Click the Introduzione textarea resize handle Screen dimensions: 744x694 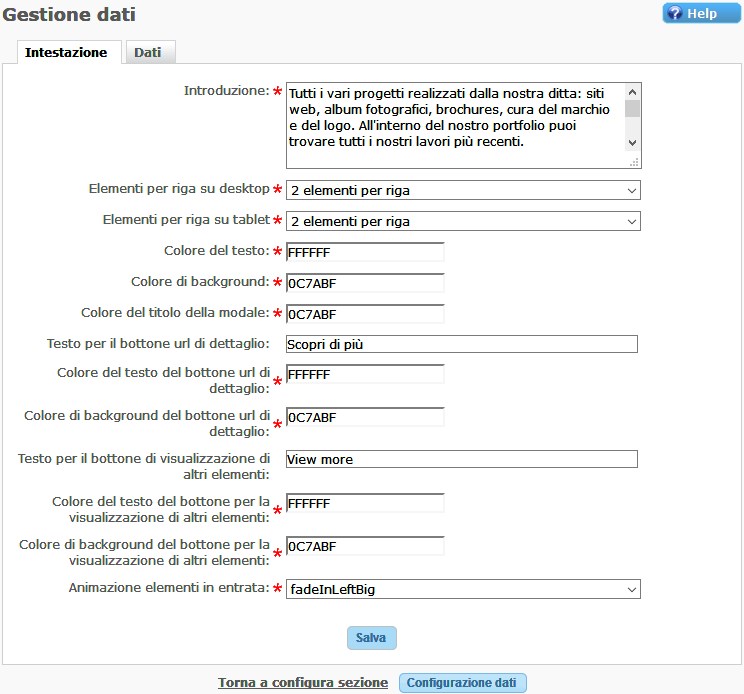coord(633,161)
